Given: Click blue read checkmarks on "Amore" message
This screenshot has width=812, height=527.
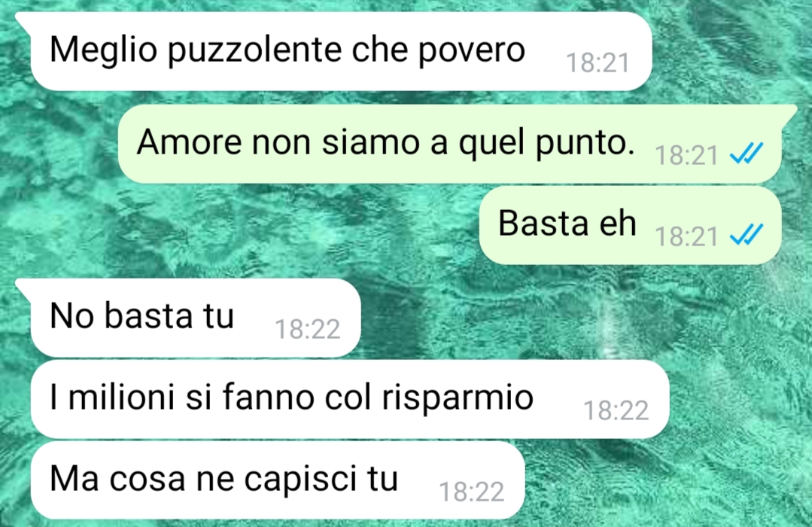Looking at the screenshot, I should pos(747,154).
